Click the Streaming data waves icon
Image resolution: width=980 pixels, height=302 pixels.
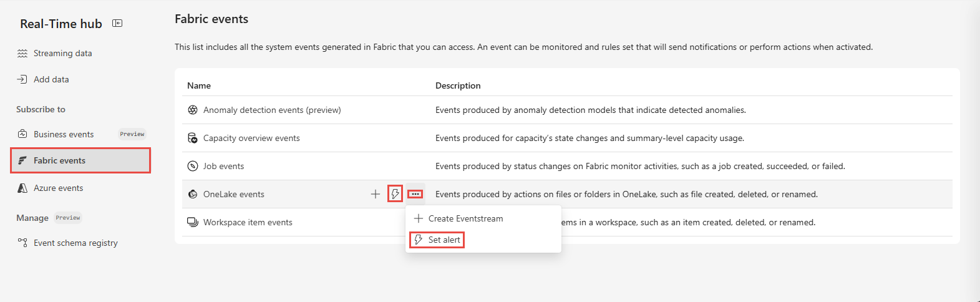[x=22, y=53]
